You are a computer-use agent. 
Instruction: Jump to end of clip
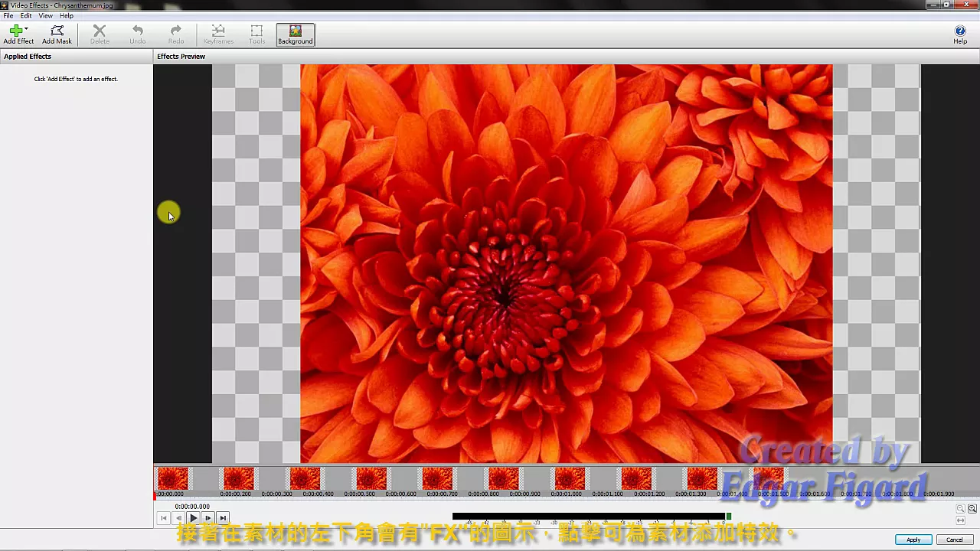pyautogui.click(x=222, y=518)
